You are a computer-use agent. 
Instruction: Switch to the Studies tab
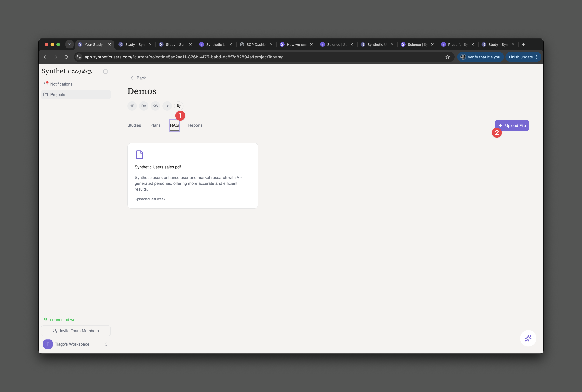click(x=134, y=125)
